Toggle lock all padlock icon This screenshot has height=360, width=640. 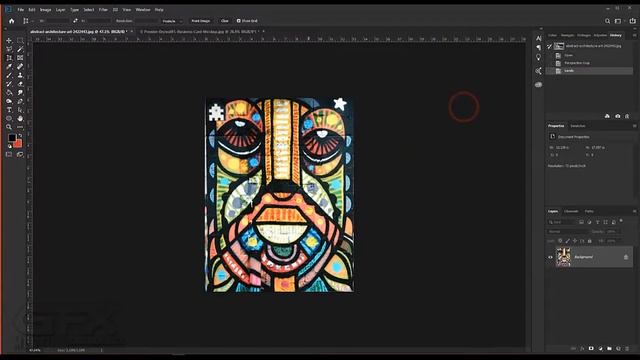point(590,241)
